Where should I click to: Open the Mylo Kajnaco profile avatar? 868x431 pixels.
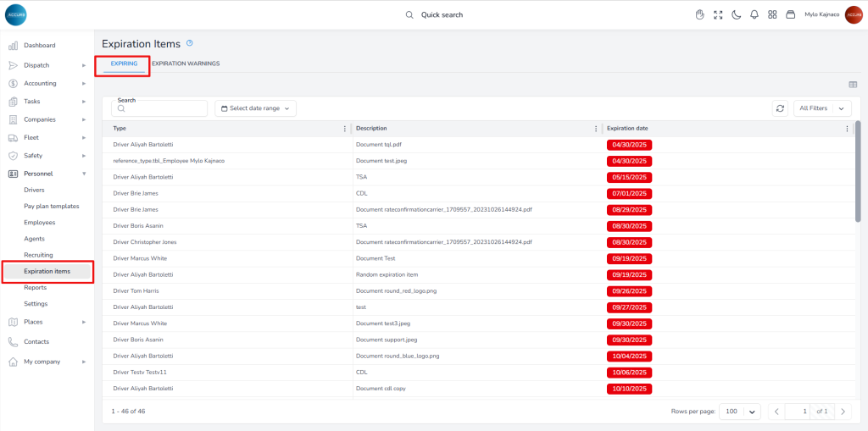tap(853, 14)
